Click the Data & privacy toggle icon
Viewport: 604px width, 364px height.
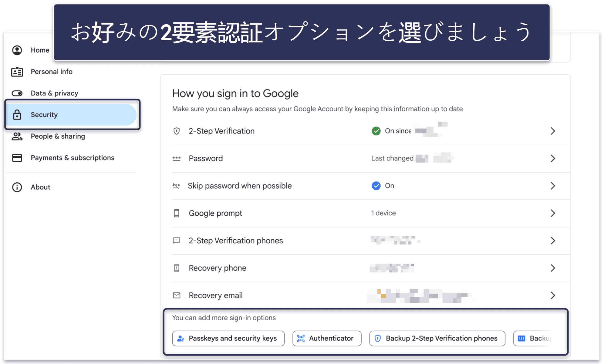point(17,93)
